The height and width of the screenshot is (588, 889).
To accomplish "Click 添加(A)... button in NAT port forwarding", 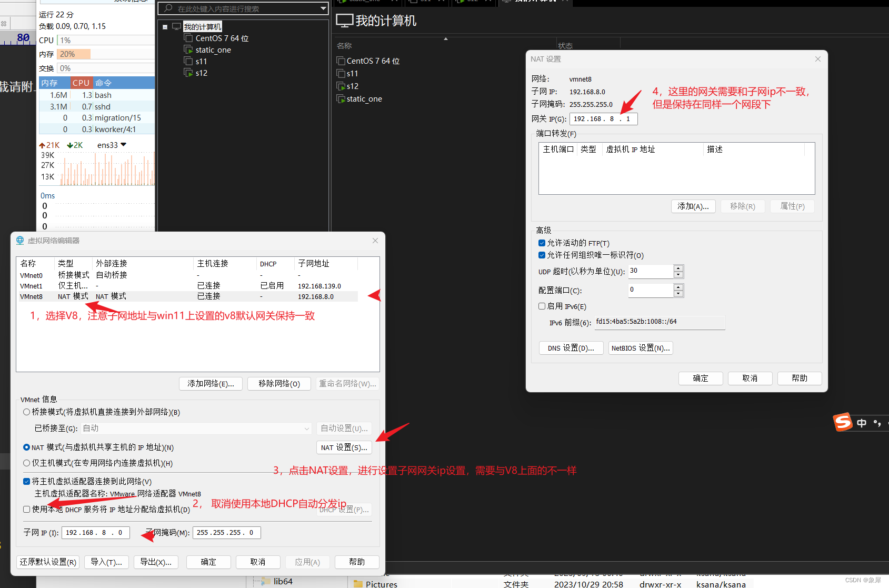I will (x=693, y=206).
